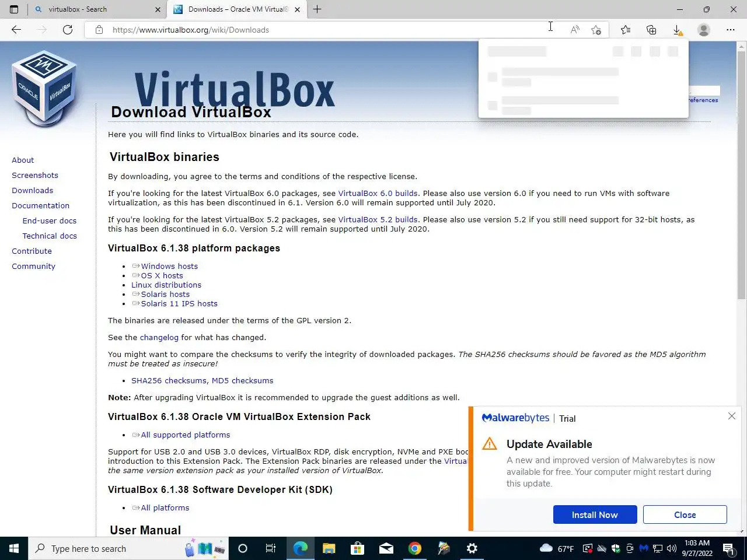Download the Solaris 11 IPS hosts package
This screenshot has width=747, height=560.
179,303
